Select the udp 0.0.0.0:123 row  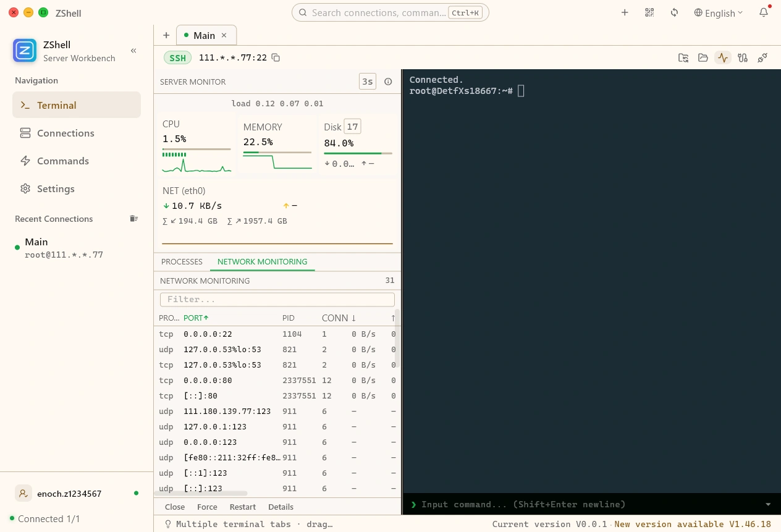coord(275,442)
